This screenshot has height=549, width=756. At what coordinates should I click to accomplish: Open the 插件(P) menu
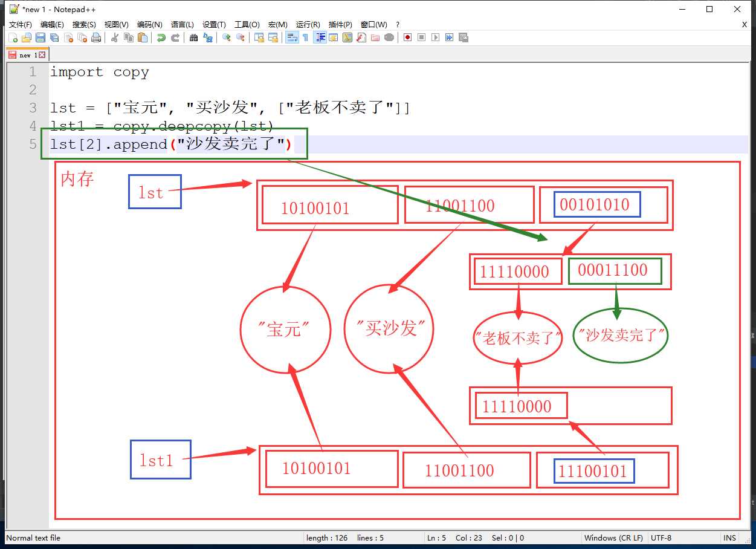(340, 25)
